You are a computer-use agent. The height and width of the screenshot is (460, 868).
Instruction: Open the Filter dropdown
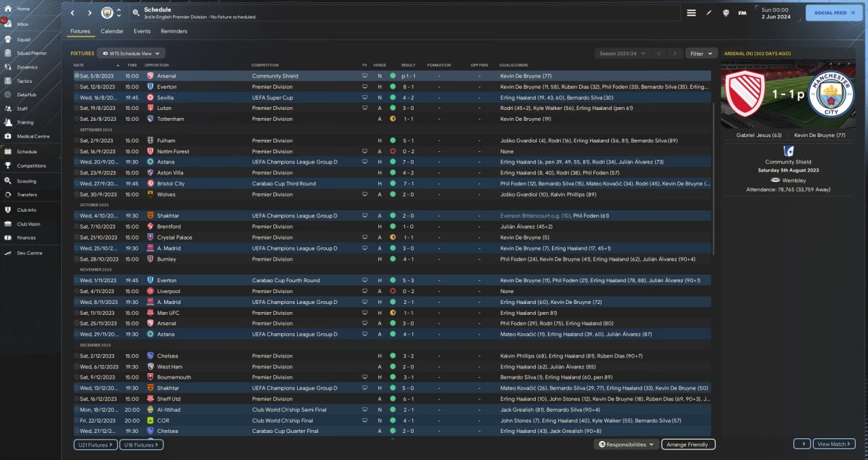click(701, 53)
